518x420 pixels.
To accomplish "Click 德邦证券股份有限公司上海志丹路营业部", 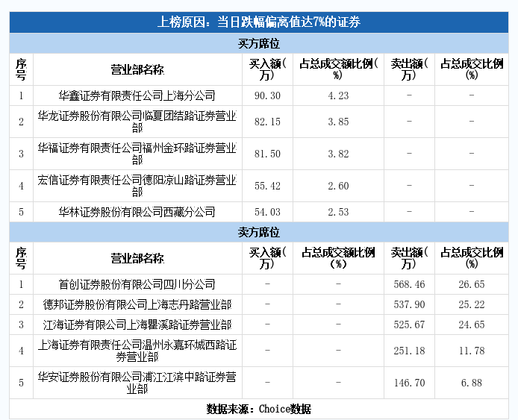I will (137, 304).
